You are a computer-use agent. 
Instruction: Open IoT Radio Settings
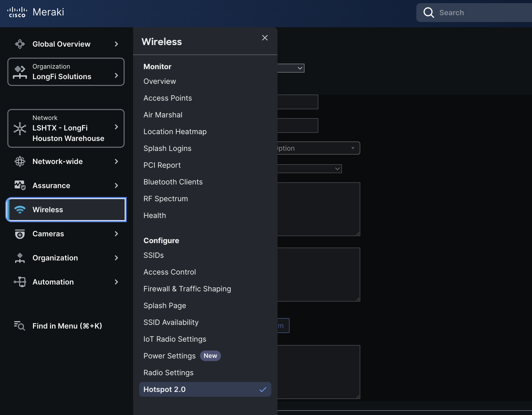click(x=175, y=339)
